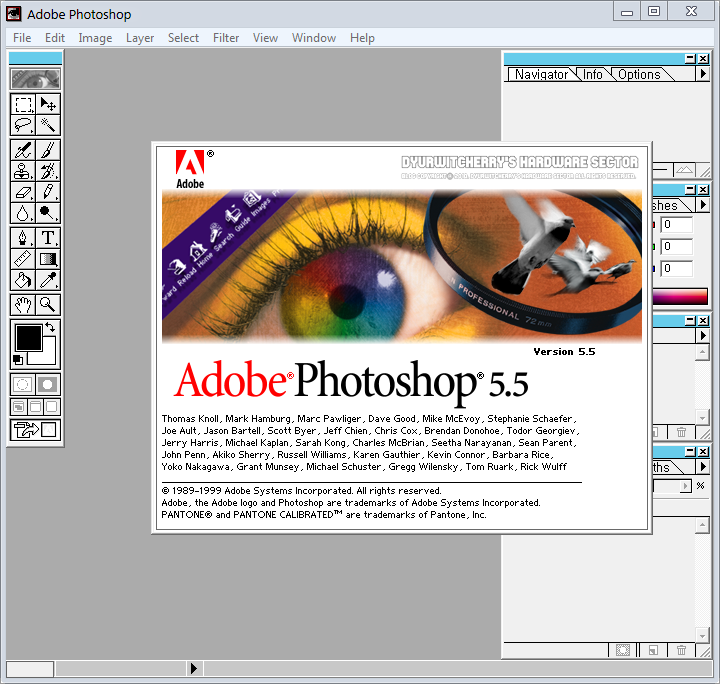Click History palette scroll down arrow
Image resolution: width=720 pixels, height=684 pixels.
(702, 417)
